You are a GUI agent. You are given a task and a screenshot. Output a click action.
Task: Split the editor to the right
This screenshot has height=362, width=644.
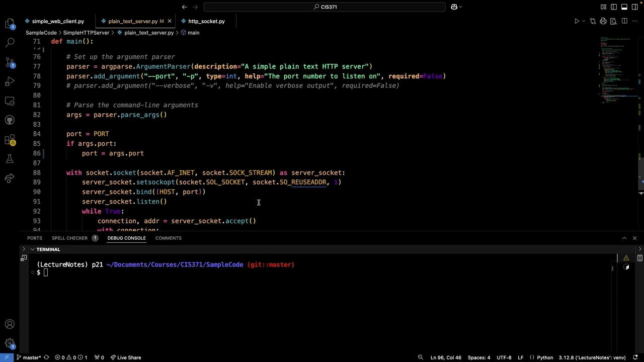tap(624, 21)
